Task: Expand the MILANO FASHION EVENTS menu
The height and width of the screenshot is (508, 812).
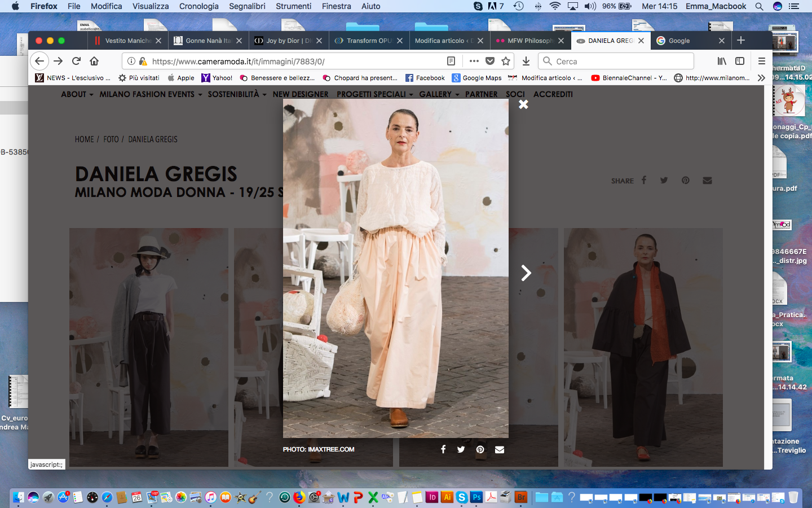Action: pos(151,94)
